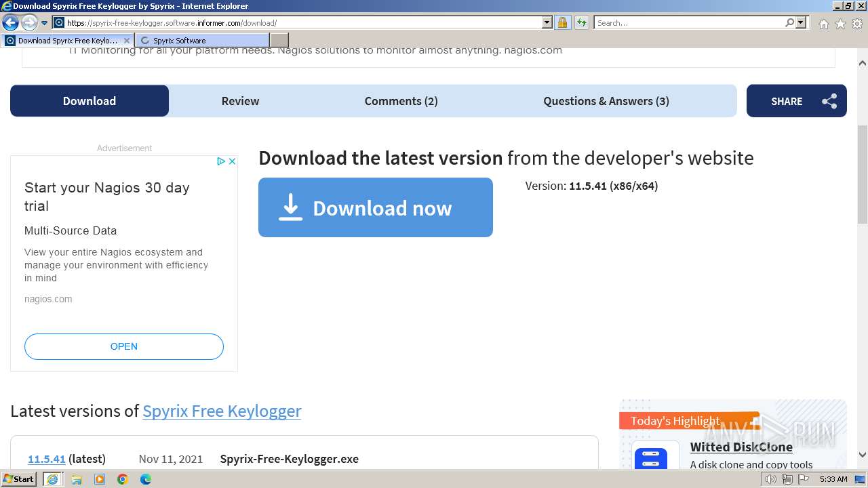Click the network tray icon
This screenshot has height=488, width=868.
(787, 479)
